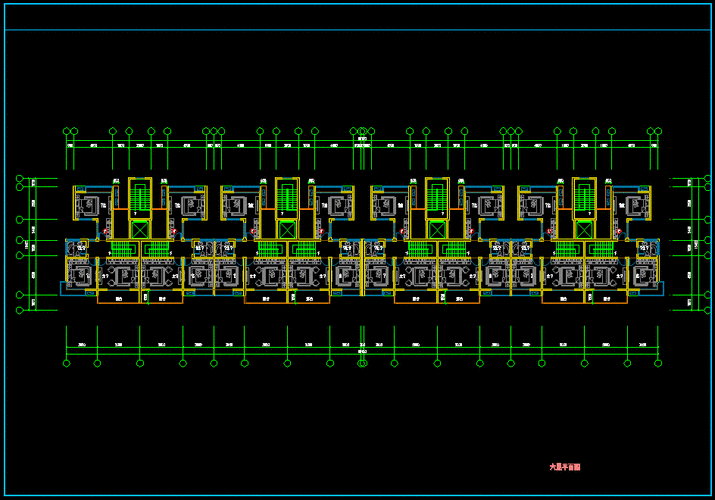The width and height of the screenshot is (715, 500).
Task: Select the elevator shaft X-box in the rightmost unit
Action: 584,229
